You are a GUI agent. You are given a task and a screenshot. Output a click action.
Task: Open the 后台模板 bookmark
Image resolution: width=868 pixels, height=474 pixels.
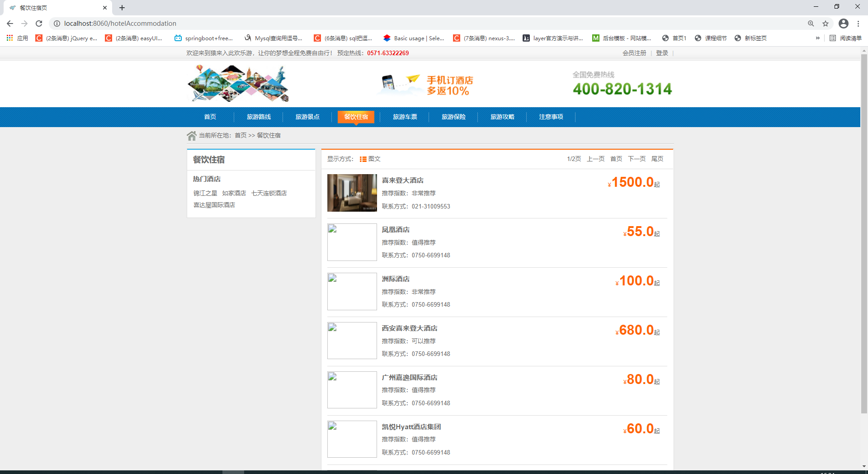(622, 38)
